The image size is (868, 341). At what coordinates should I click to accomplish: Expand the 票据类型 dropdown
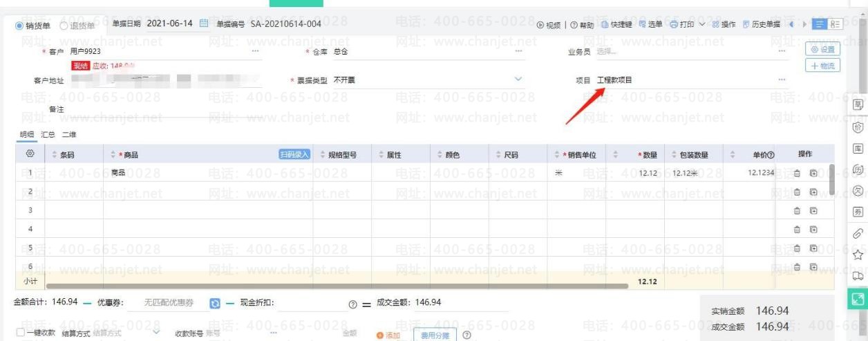(x=519, y=80)
